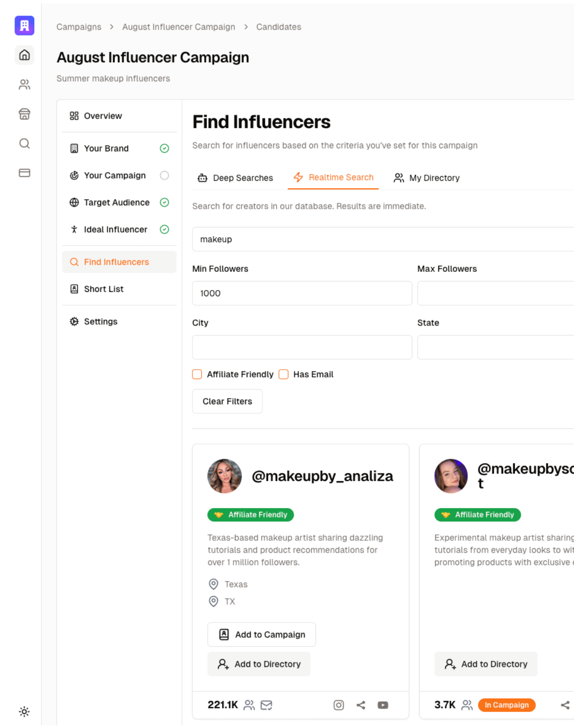Open the search icon in left sidebar
This screenshot has height=728, width=574.
25,144
